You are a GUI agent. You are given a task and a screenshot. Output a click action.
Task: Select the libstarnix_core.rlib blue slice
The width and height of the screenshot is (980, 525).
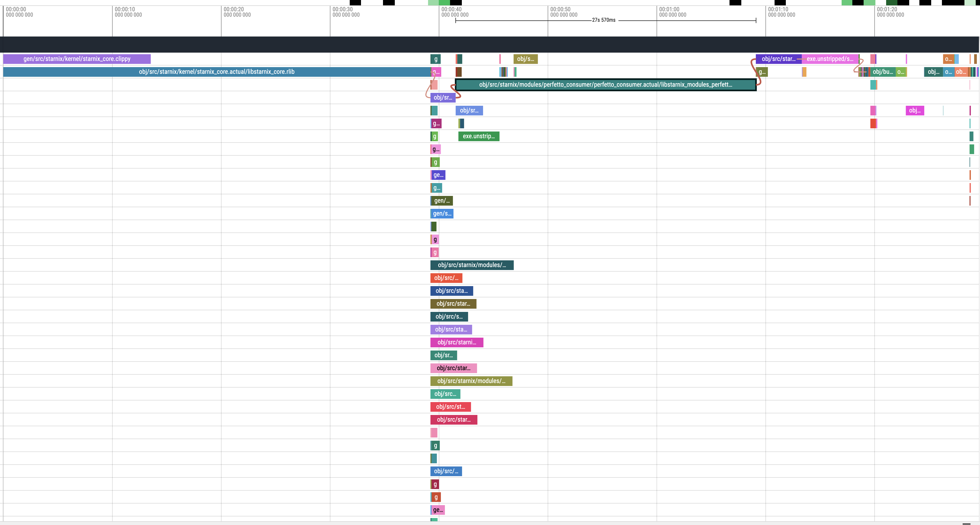coord(216,72)
